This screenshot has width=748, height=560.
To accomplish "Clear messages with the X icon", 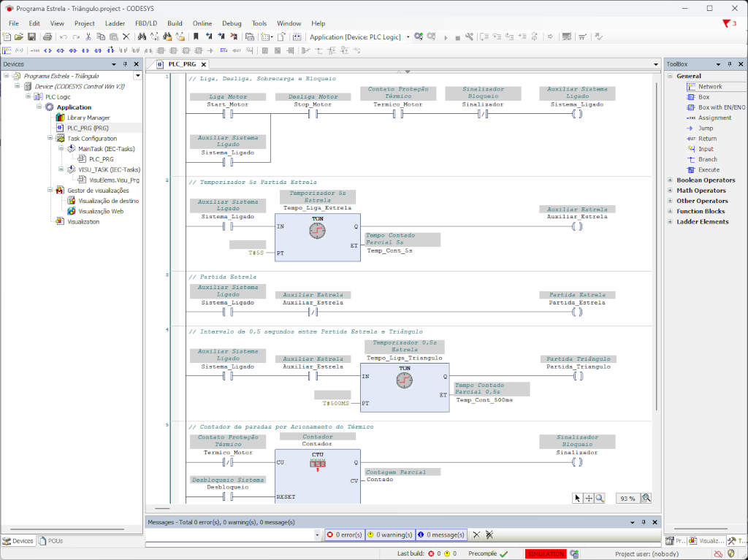I will pyautogui.click(x=476, y=534).
